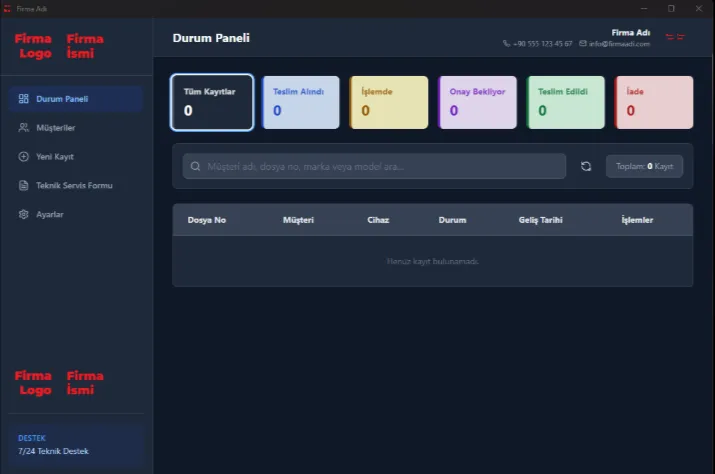
Task: Click the refresh icon beside the search bar
Action: coord(586,166)
